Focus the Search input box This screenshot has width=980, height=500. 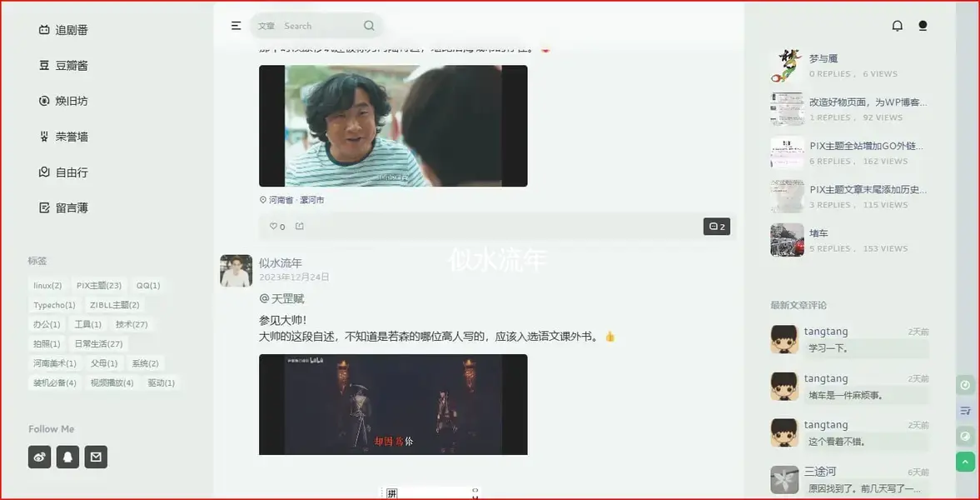pyautogui.click(x=319, y=26)
